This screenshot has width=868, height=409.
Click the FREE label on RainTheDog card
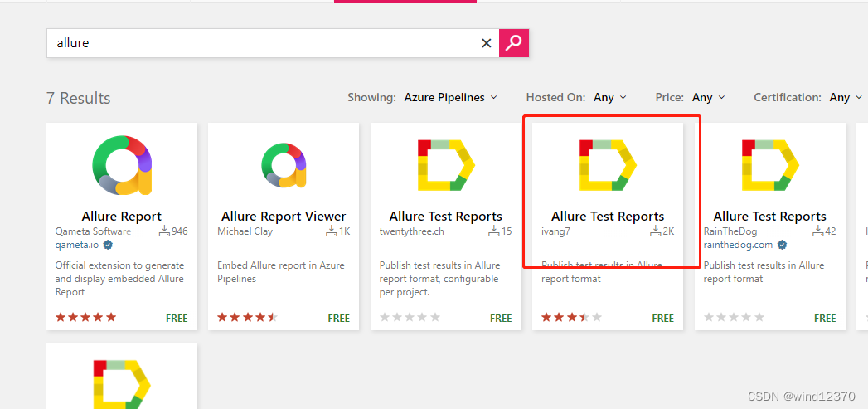pos(825,318)
